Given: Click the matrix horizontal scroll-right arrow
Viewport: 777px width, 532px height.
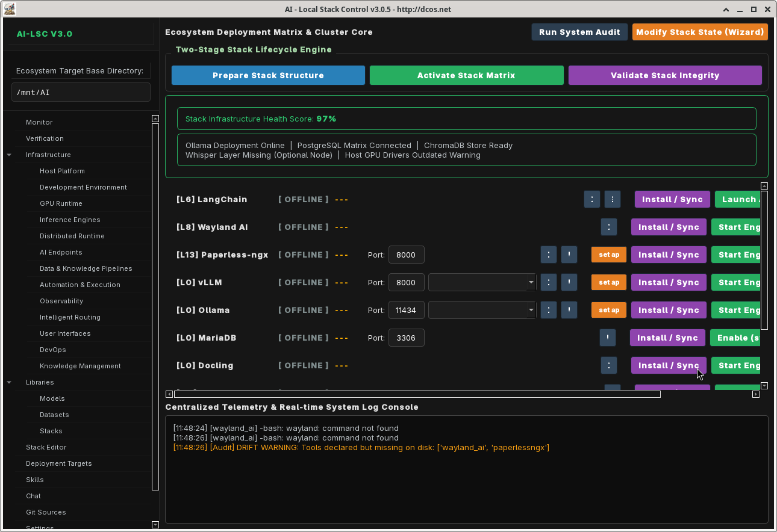Looking at the screenshot, I should (756, 394).
